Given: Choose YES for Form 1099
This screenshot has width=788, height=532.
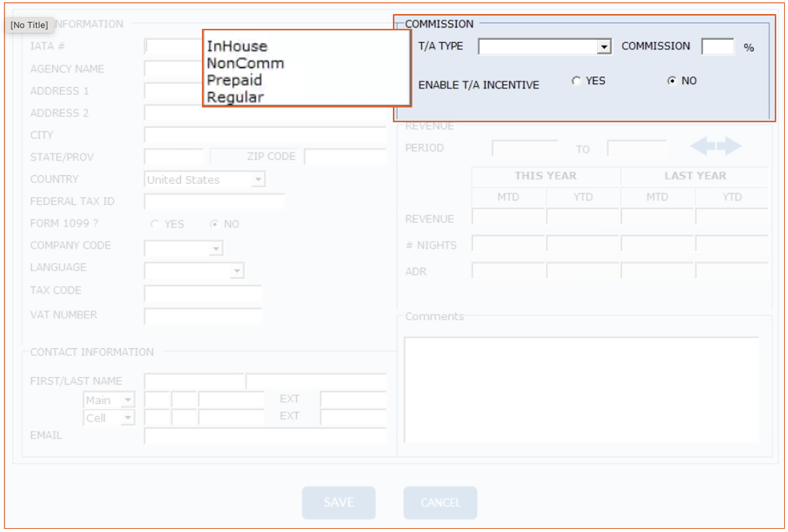Looking at the screenshot, I should coord(154,224).
